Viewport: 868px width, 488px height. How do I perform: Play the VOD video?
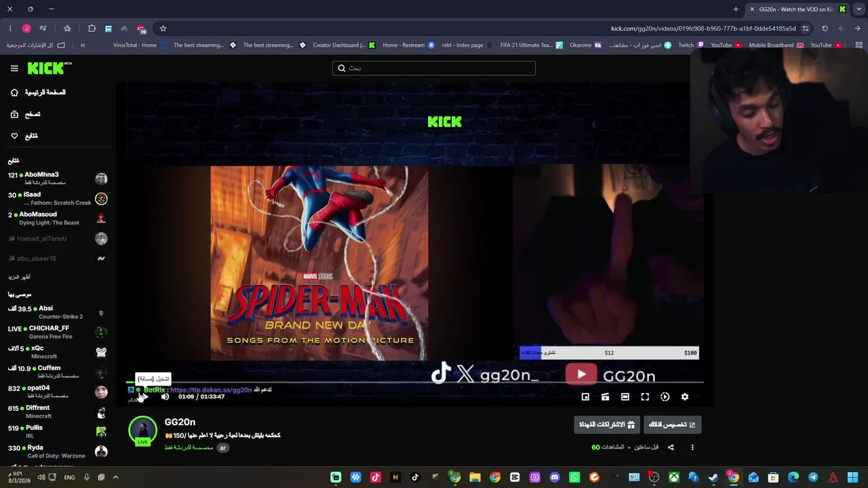click(144, 397)
